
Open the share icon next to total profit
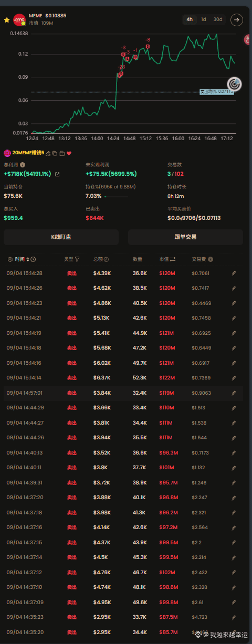click(57, 174)
